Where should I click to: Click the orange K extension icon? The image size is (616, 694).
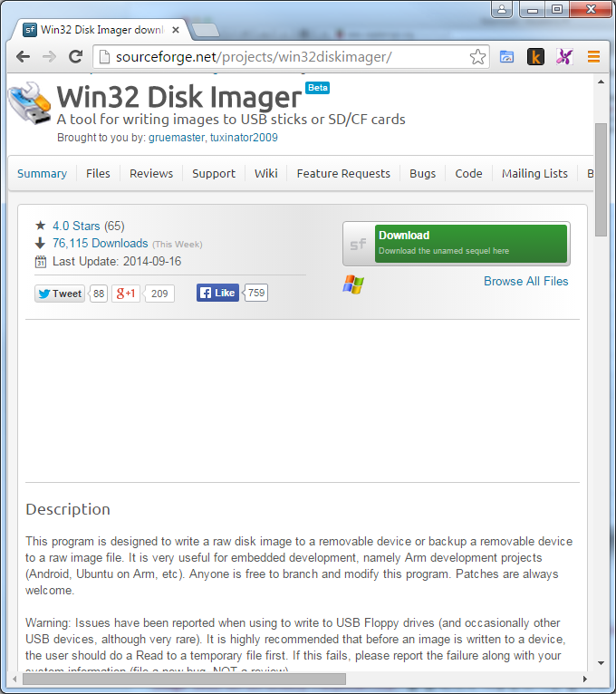pyautogui.click(x=535, y=57)
